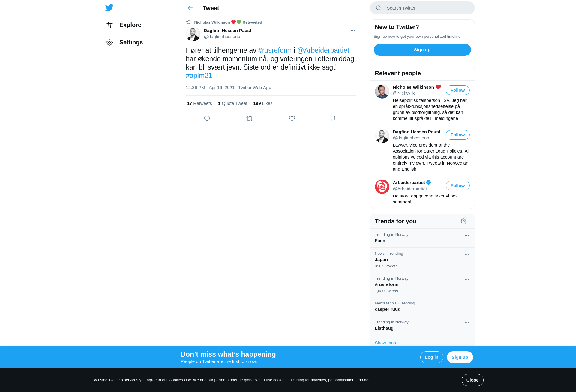The image size is (576, 392).
Task: Reply to the tweet via the comment icon
Action: pyautogui.click(x=207, y=119)
